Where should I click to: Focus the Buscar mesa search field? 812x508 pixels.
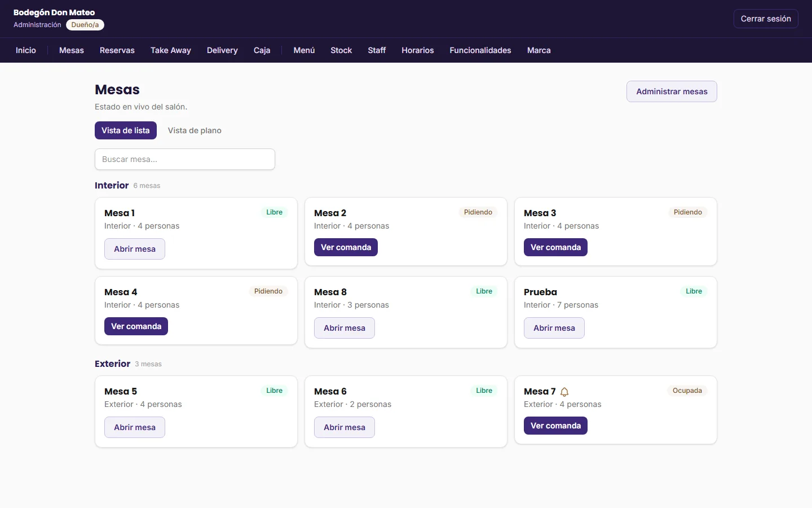point(185,159)
